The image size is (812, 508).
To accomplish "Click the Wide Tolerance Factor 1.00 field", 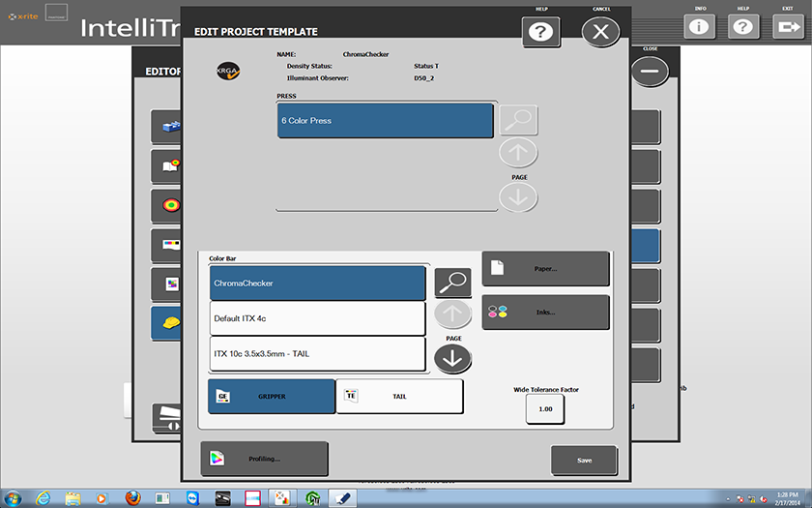I will coord(545,409).
